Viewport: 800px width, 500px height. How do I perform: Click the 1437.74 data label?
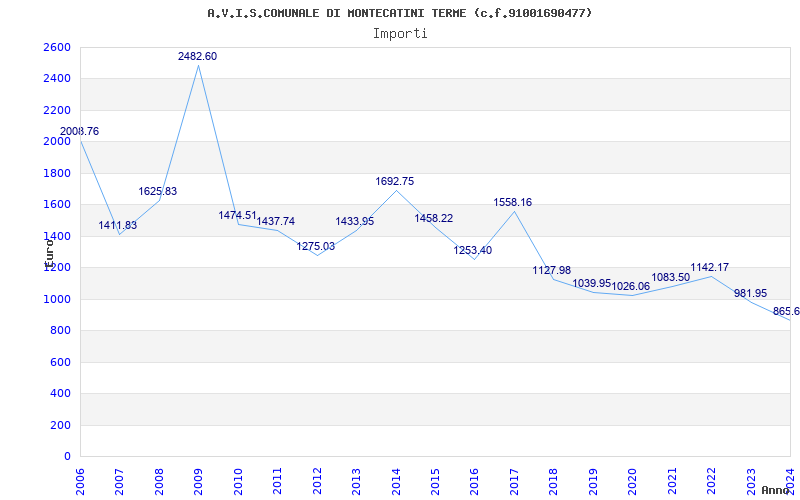click(276, 221)
